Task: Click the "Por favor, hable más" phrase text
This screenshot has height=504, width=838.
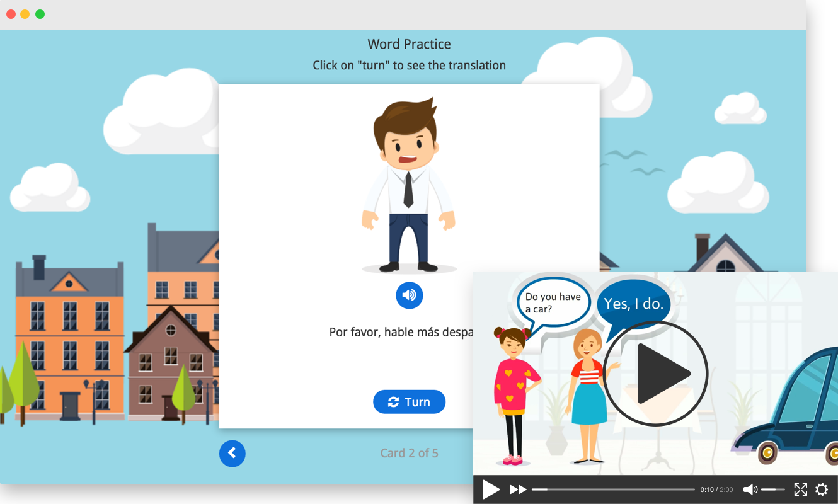Action: point(401,332)
